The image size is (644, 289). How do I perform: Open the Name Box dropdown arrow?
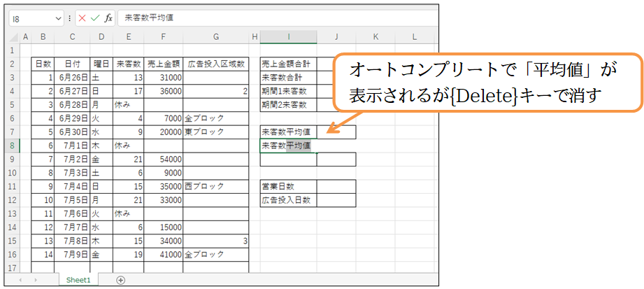pyautogui.click(x=57, y=18)
